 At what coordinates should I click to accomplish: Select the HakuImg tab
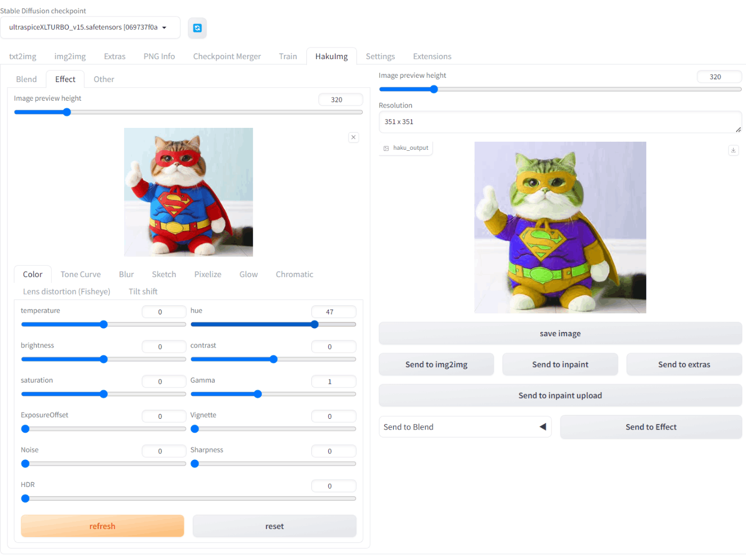[x=331, y=56]
